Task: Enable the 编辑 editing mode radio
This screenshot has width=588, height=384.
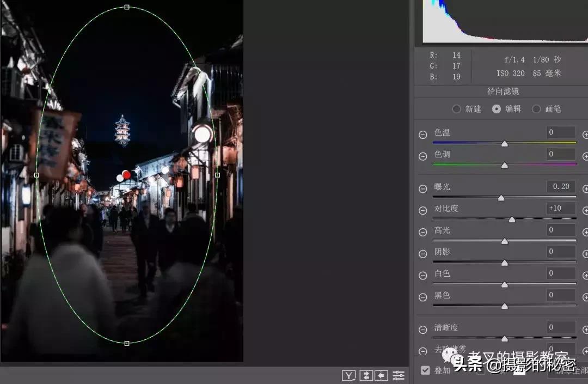Action: coord(497,109)
